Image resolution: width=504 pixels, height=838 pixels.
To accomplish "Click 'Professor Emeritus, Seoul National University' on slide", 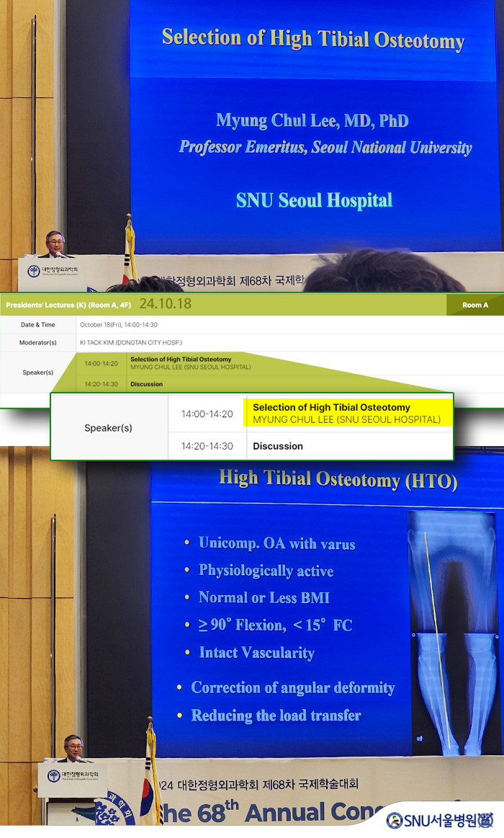I will (325, 147).
